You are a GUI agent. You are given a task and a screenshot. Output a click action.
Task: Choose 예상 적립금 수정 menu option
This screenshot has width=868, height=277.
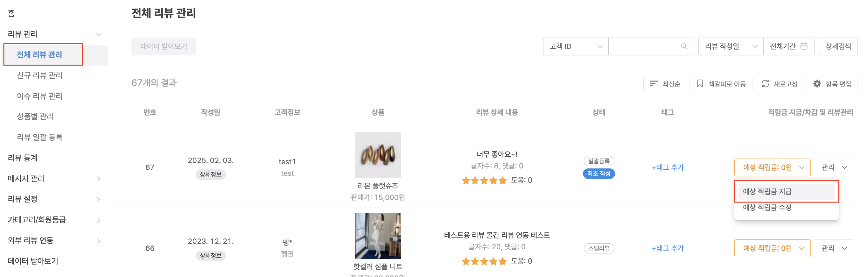tap(767, 208)
